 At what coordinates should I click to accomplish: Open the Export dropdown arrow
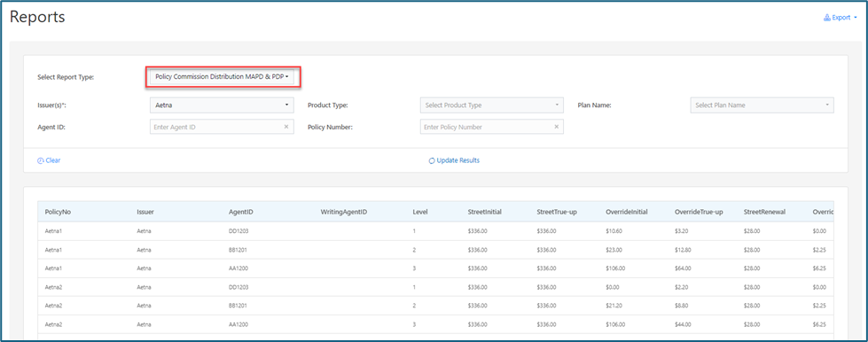point(856,18)
